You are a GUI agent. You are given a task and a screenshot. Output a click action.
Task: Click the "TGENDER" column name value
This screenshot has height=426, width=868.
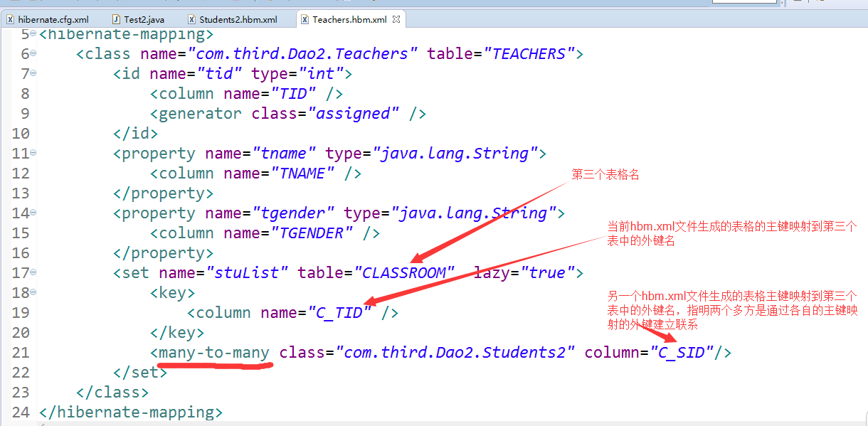tap(312, 233)
